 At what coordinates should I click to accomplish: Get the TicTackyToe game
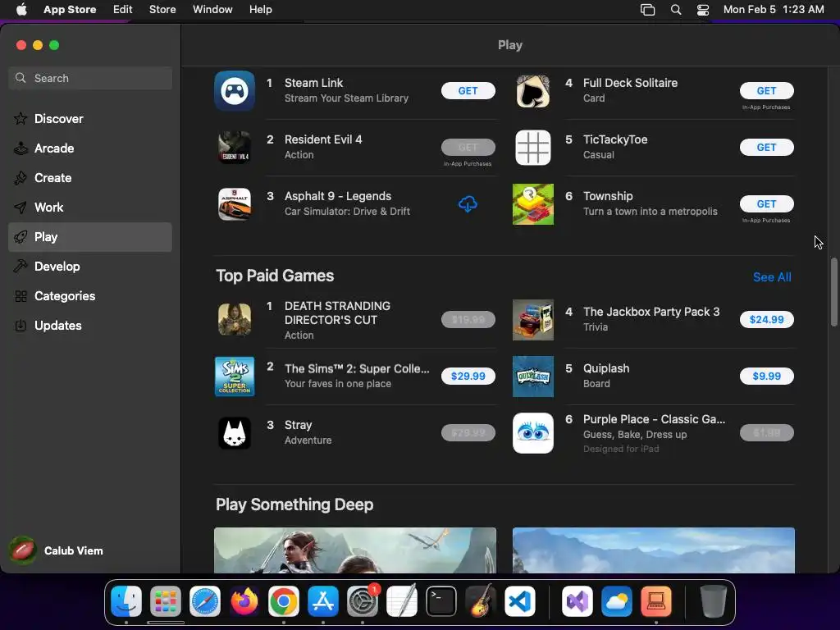tap(767, 148)
